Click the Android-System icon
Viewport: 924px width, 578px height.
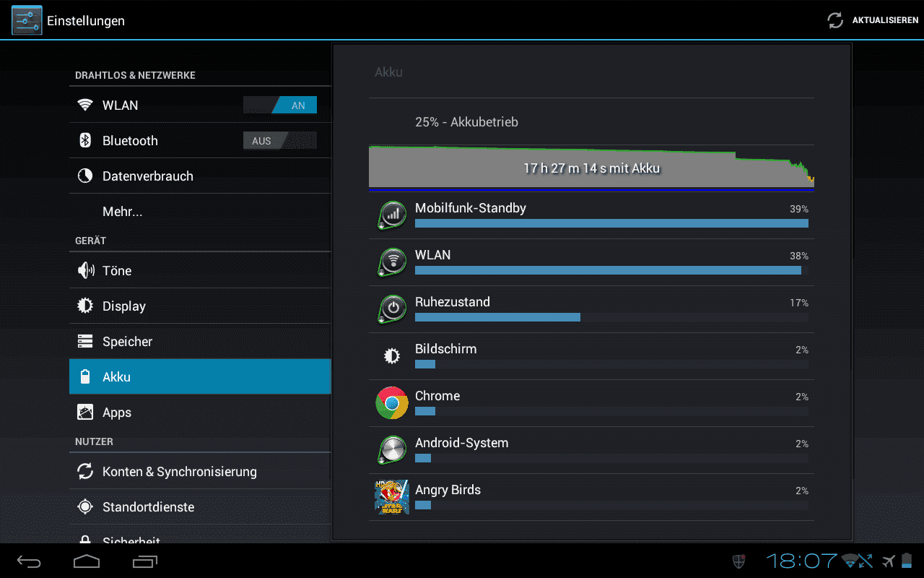[392, 449]
